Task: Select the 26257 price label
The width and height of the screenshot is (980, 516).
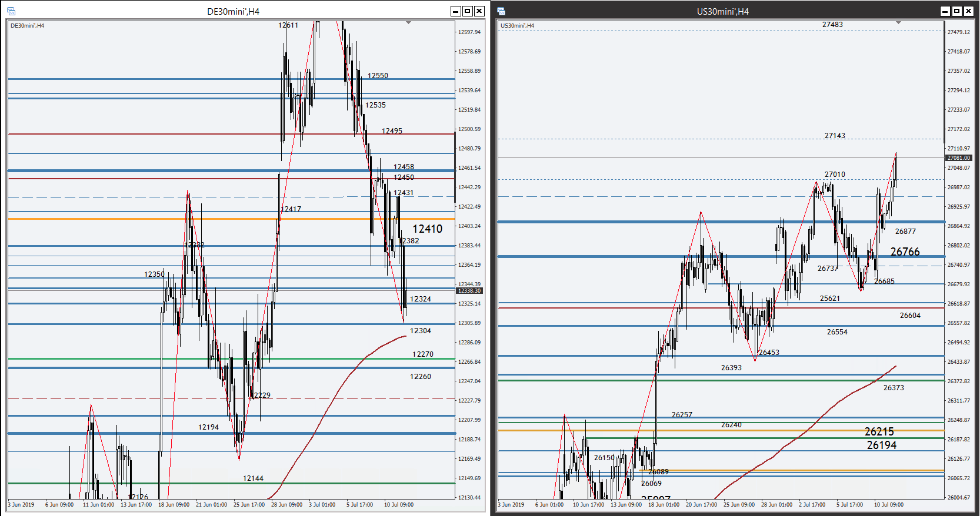Action: pos(682,415)
